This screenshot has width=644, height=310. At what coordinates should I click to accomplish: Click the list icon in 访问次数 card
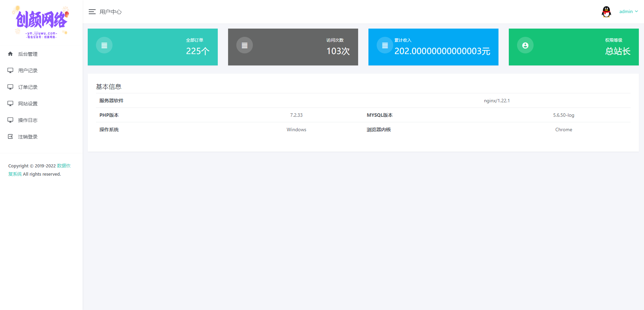click(245, 45)
